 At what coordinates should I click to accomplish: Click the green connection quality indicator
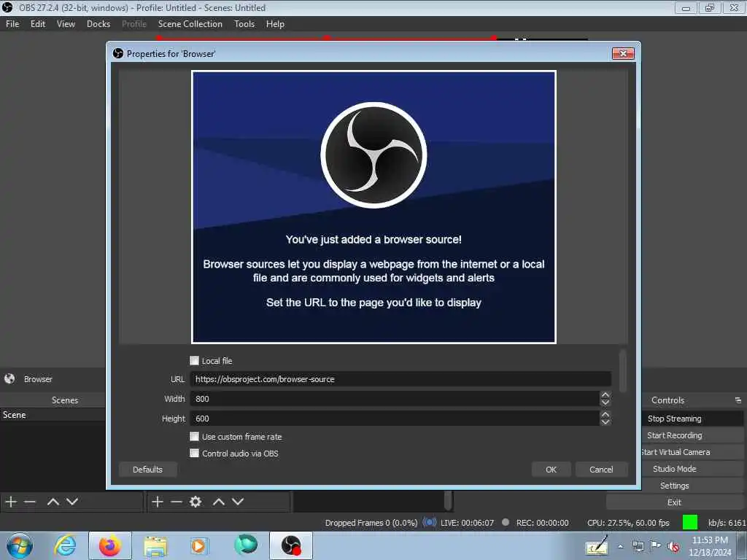coord(690,522)
